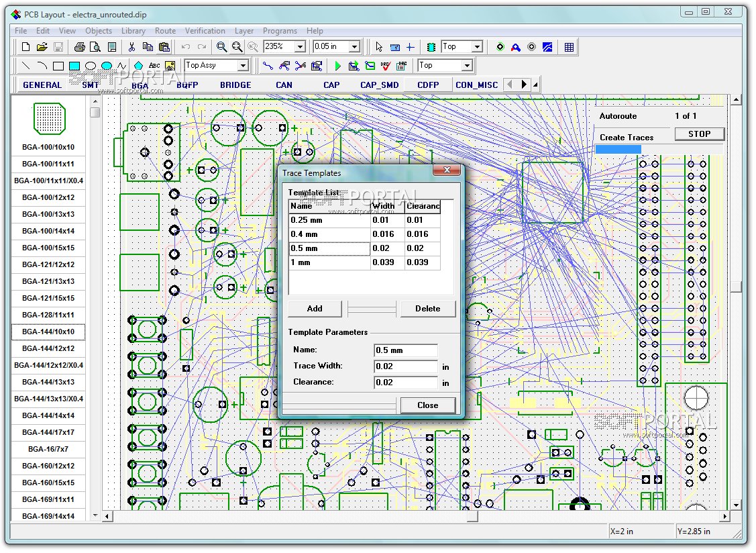Screen dimensions: 756x553
Task: Click the New file icon
Action: 25,47
